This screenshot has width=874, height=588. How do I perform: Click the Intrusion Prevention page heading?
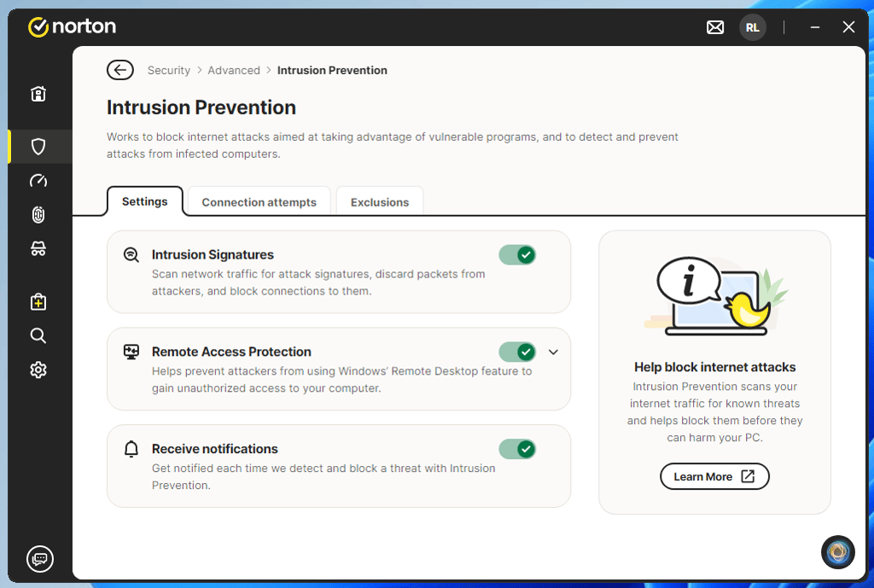(201, 108)
